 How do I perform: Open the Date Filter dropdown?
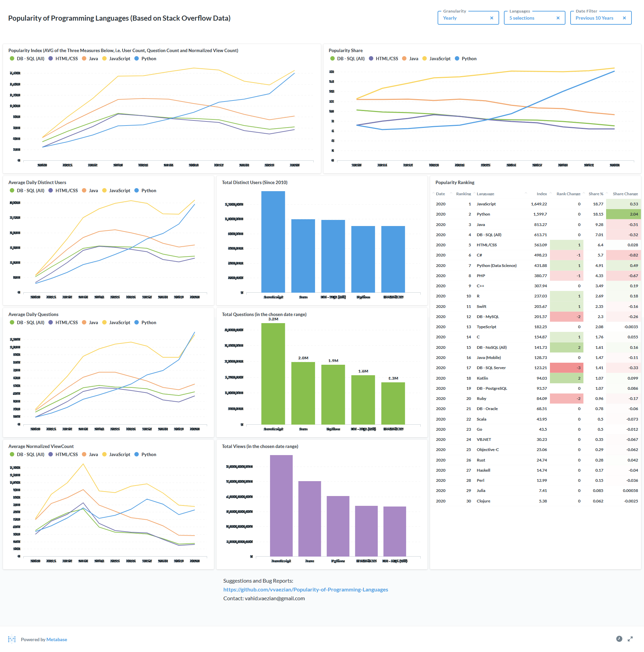pos(601,18)
